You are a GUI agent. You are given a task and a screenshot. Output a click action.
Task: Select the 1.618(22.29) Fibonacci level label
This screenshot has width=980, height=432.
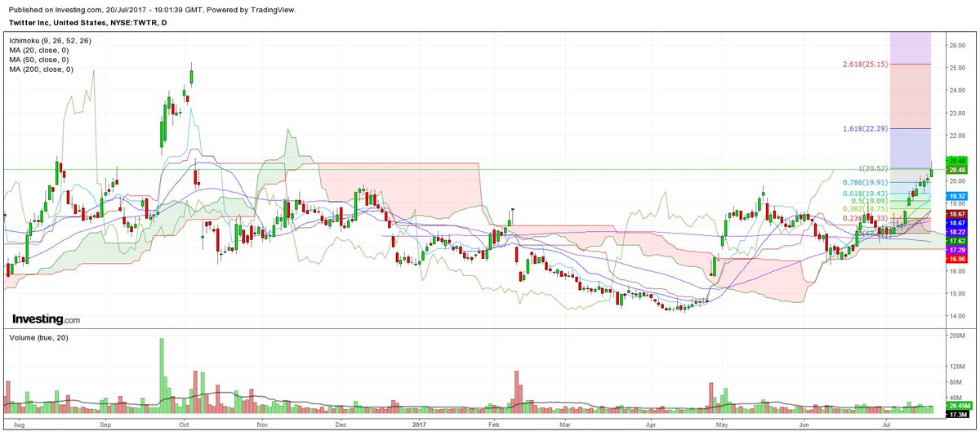click(x=865, y=129)
